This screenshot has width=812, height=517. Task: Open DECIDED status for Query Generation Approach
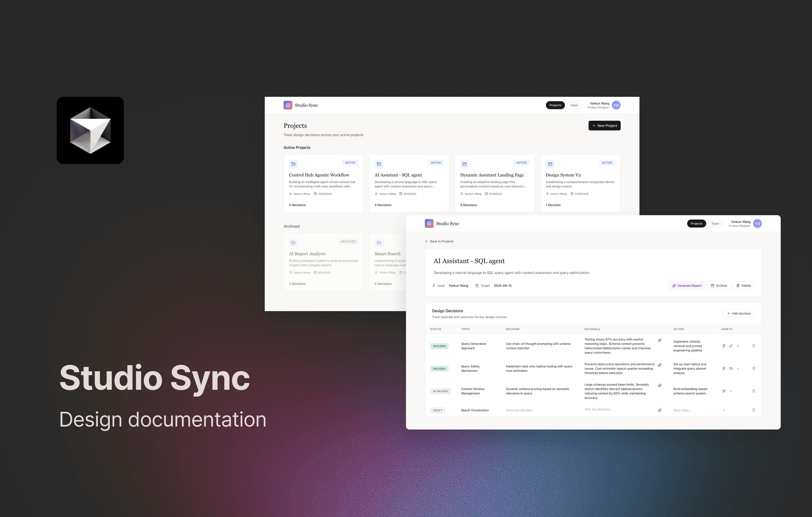(x=439, y=346)
